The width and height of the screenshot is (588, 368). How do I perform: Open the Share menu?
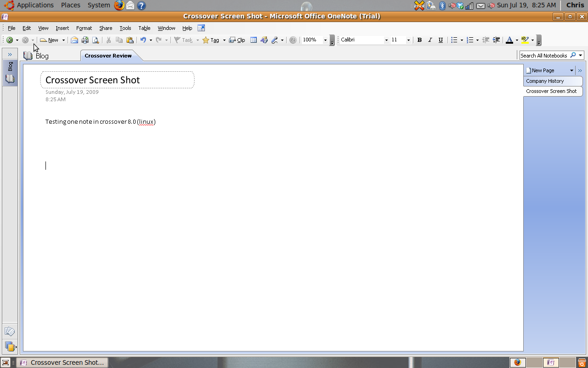(106, 28)
